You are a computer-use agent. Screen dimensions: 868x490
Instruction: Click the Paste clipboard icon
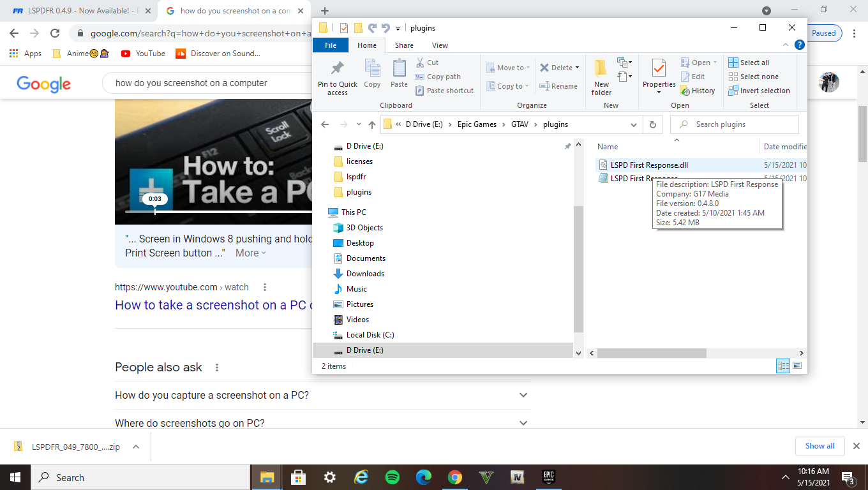(399, 69)
